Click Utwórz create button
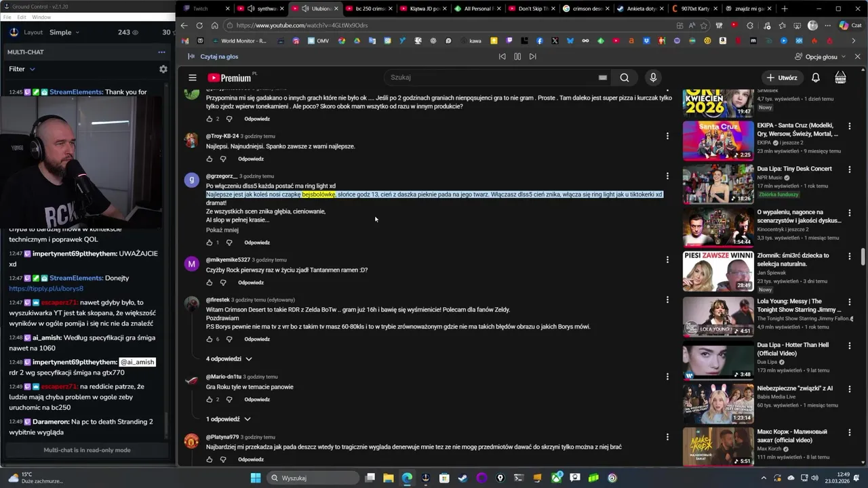This screenshot has width=868, height=488. 782,77
